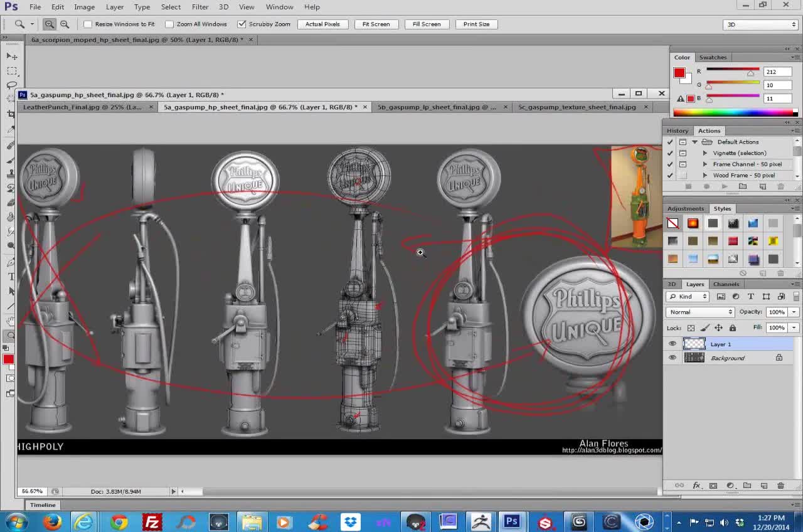Toggle Wood Frame action checkmark

[670, 175]
